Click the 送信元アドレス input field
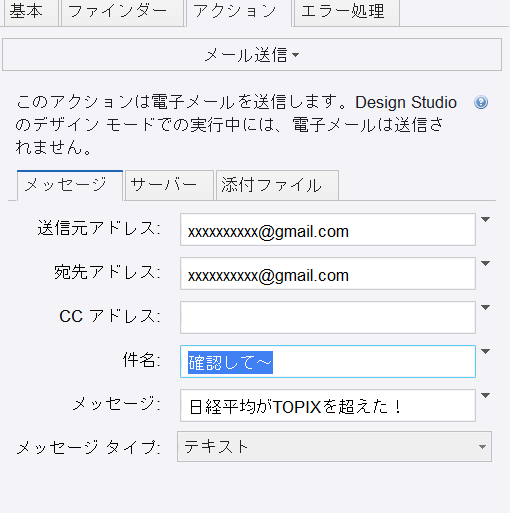Viewport: 510px width, 513px height. pyautogui.click(x=328, y=230)
